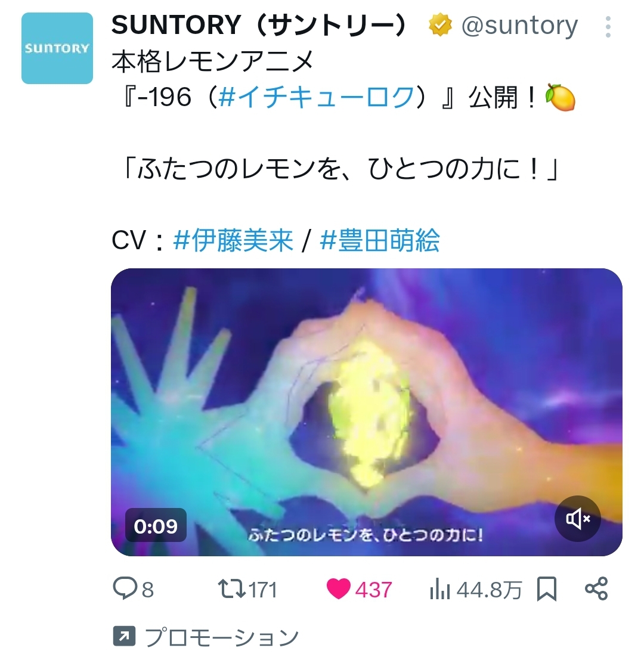Tap the プロモーション label
Viewport: 644px width, 663px height.
222,637
